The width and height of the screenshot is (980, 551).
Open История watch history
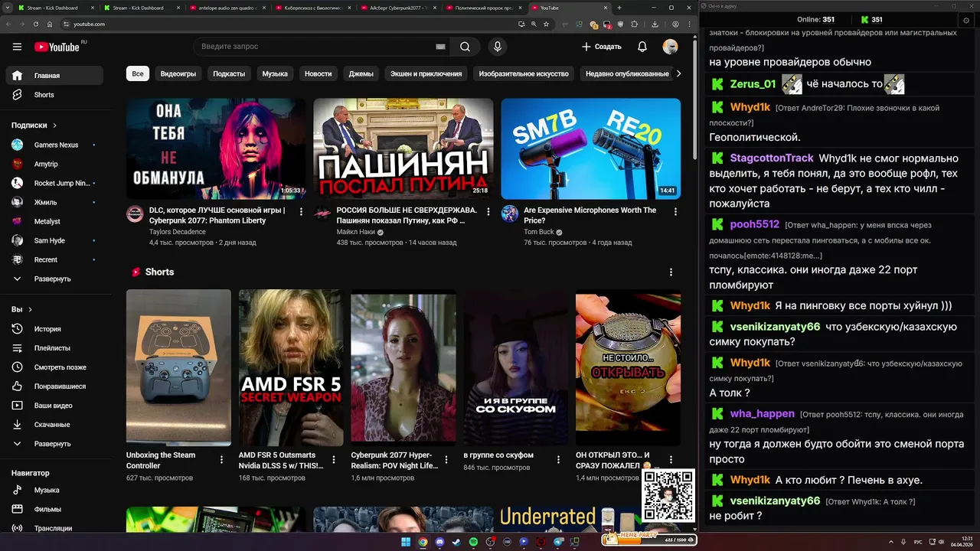click(x=54, y=329)
